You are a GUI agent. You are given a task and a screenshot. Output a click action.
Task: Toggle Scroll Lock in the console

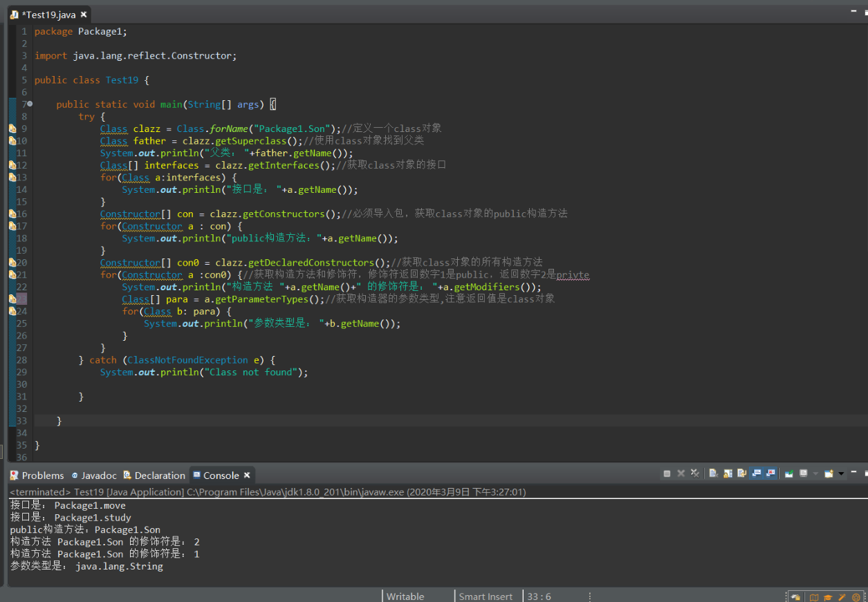pyautogui.click(x=728, y=473)
